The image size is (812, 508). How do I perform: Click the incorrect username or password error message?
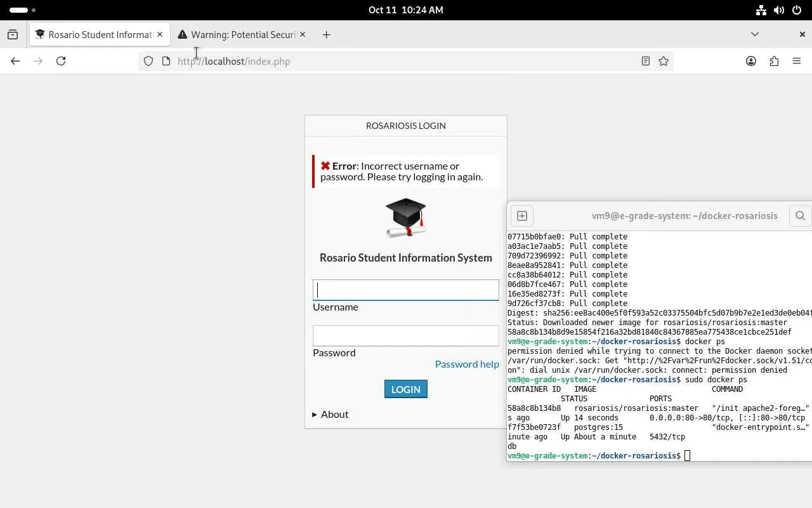(x=406, y=171)
